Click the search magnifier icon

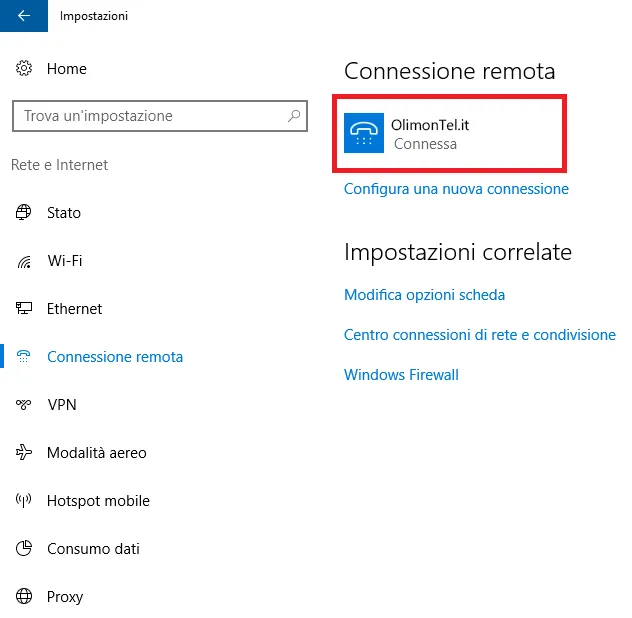coord(294,116)
